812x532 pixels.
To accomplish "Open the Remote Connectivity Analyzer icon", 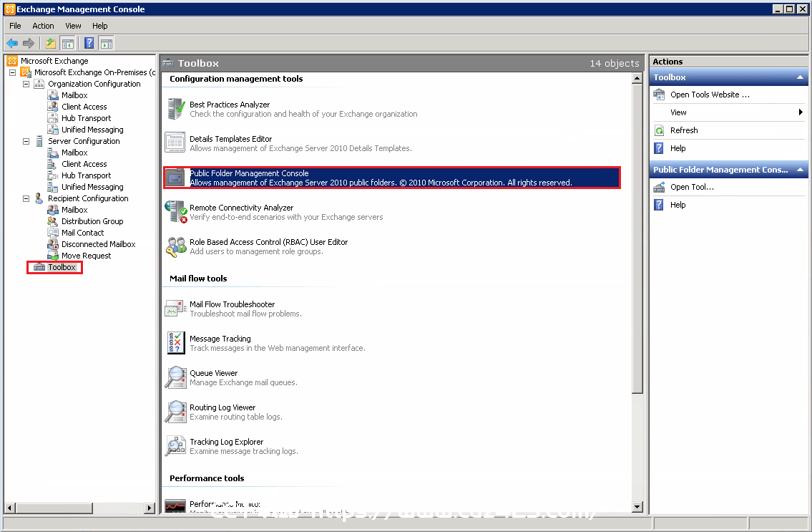I will (x=175, y=211).
